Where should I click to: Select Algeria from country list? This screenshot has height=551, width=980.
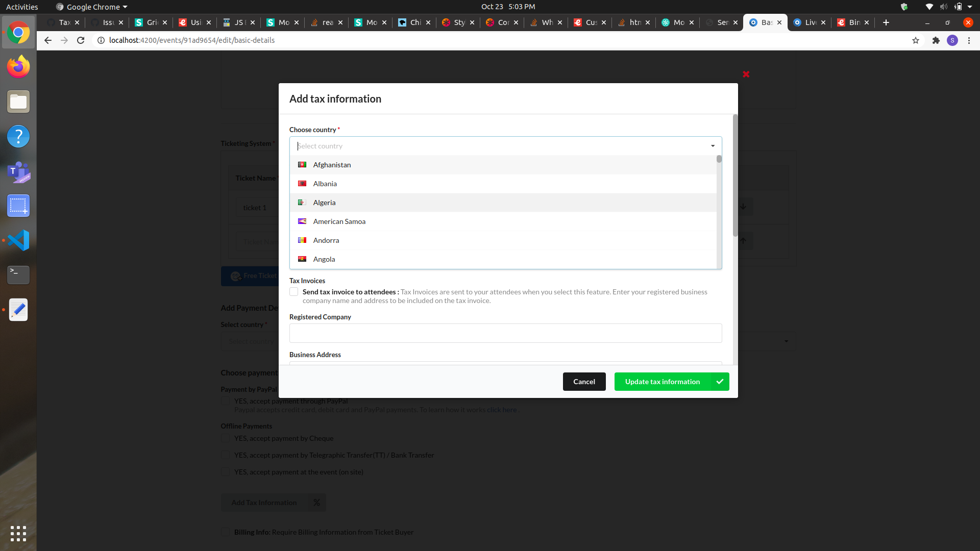click(325, 203)
